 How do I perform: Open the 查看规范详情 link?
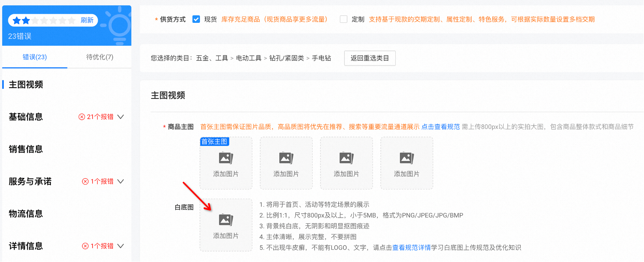(411, 247)
